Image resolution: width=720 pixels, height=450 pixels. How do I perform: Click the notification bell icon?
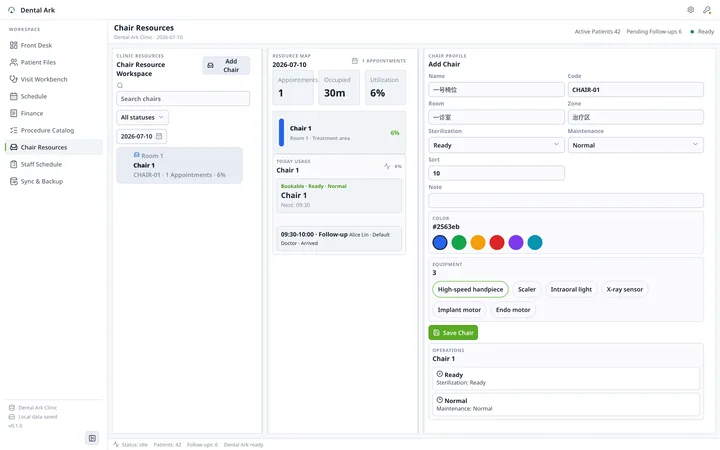pyautogui.click(x=707, y=10)
